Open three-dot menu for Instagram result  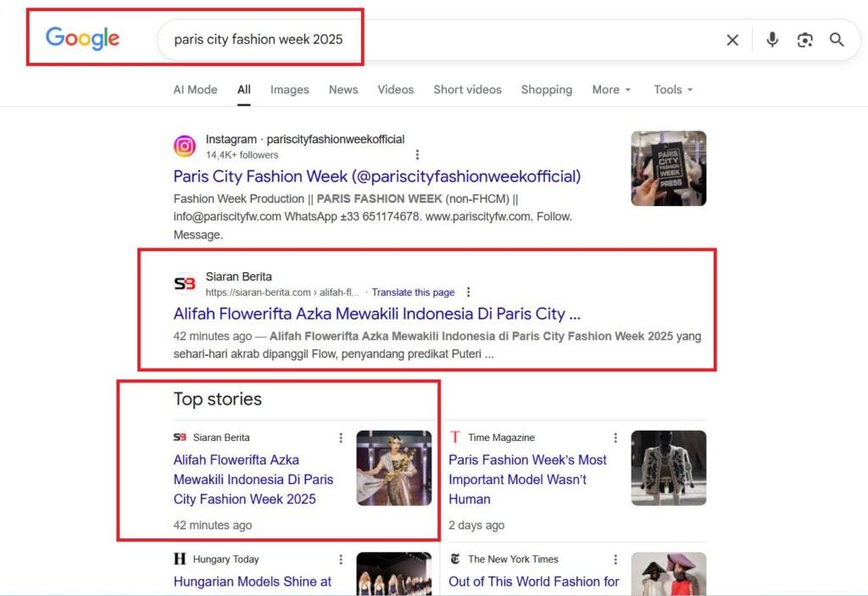click(417, 154)
